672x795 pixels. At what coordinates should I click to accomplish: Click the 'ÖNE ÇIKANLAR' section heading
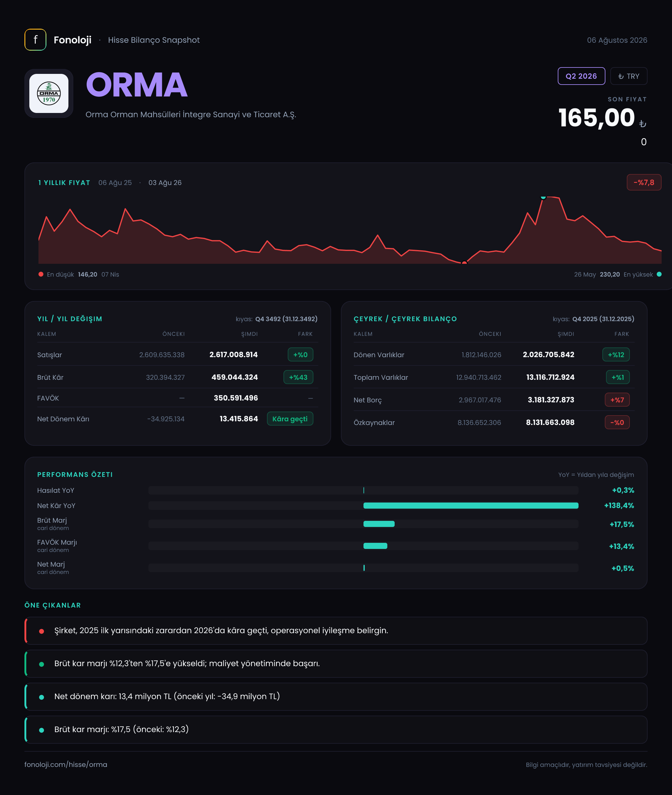tap(53, 605)
